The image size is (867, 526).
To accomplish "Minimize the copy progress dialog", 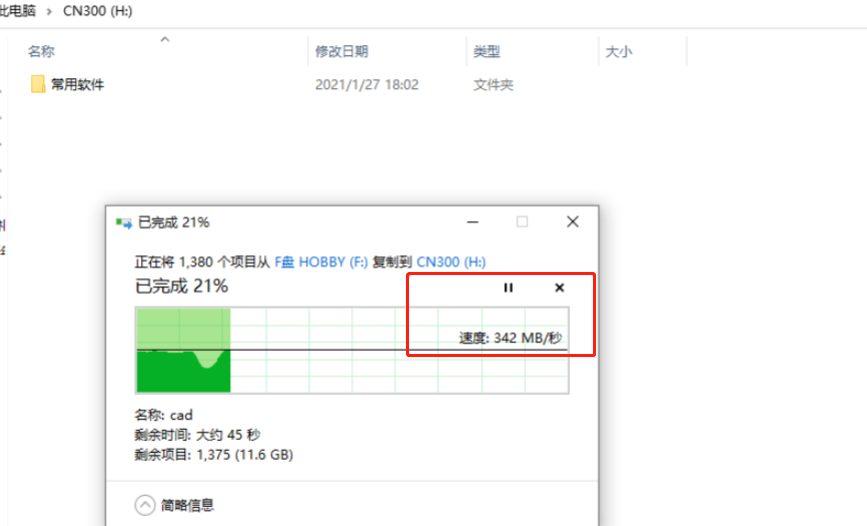I will [473, 222].
